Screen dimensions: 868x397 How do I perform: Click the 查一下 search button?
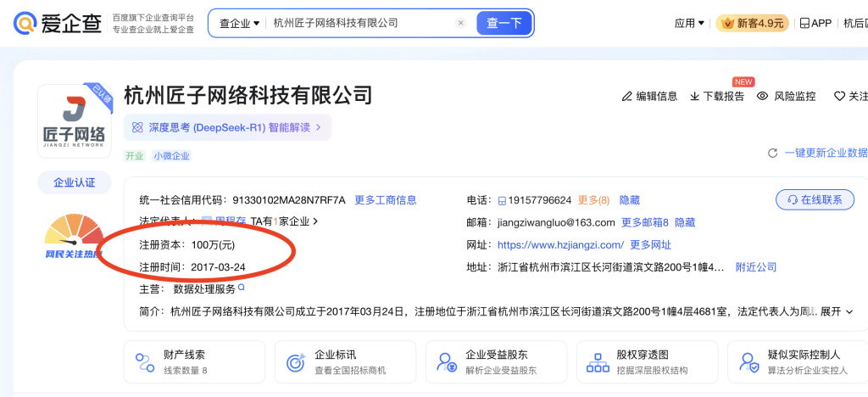click(x=504, y=23)
